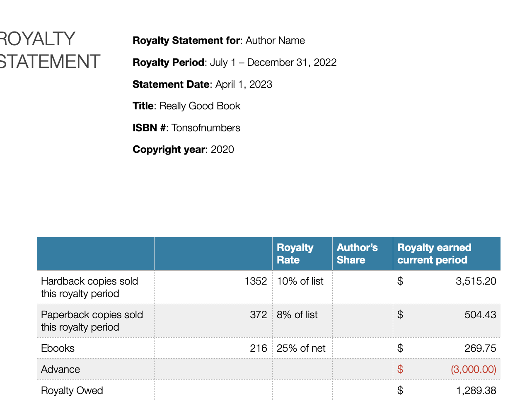532x406 pixels.
Task: Click the empty Author's Share cell for Hardback row
Action: 363,287
